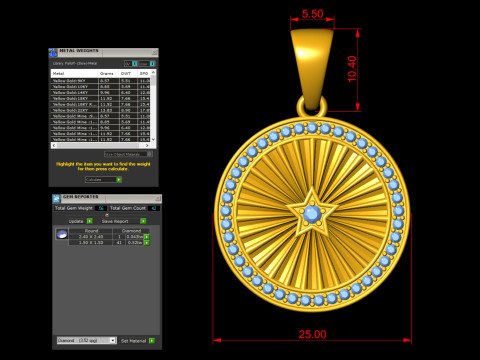Click the metal list scroll right arrow
The width and height of the screenshot is (480, 360).
point(147,146)
